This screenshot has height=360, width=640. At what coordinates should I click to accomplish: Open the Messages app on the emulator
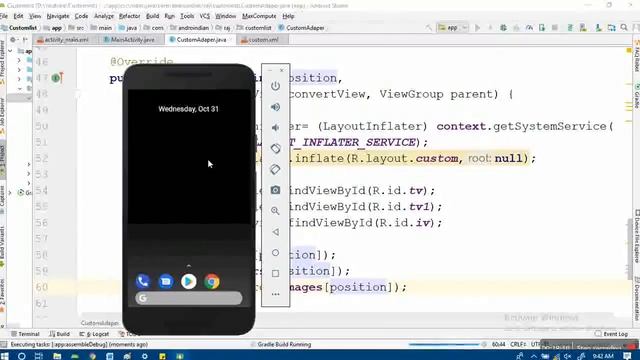pyautogui.click(x=166, y=281)
